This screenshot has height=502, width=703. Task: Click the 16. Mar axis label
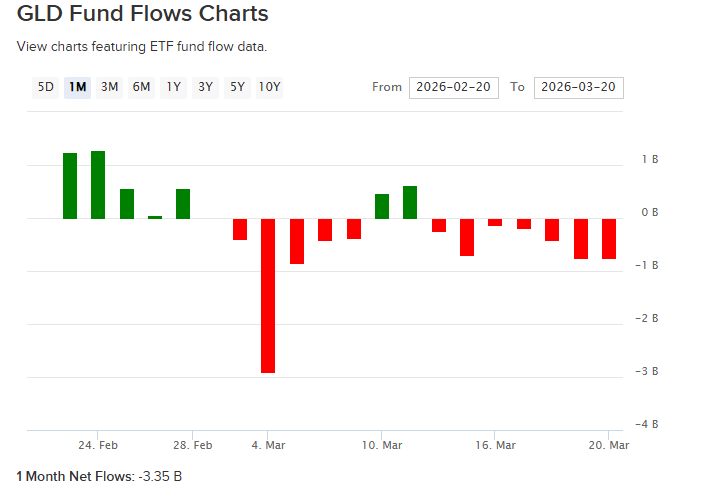[x=496, y=445]
